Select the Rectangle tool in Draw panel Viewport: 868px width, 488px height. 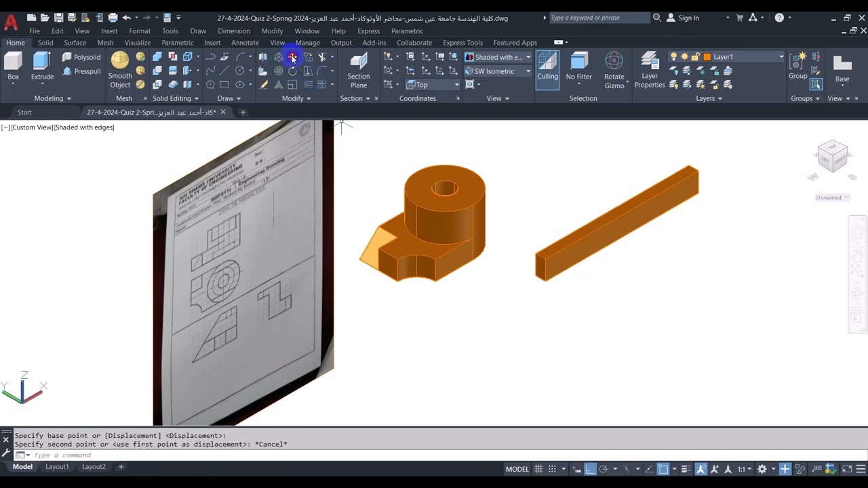coord(224,85)
